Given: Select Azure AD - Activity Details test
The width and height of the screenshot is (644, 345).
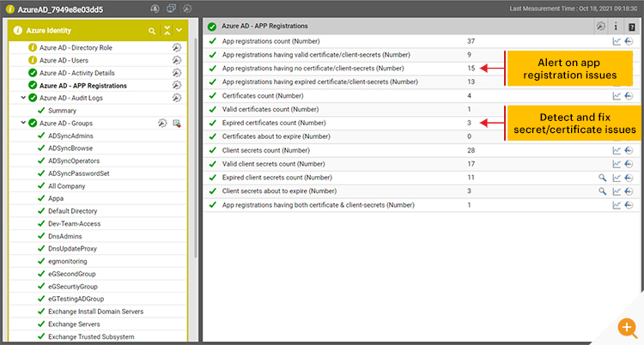Looking at the screenshot, I should [x=76, y=73].
